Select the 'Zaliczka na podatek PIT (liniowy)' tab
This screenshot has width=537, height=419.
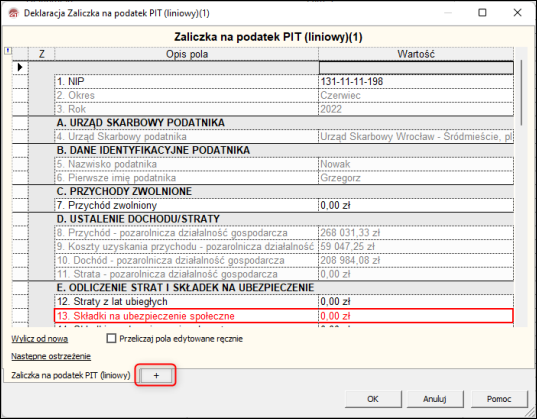coord(71,375)
